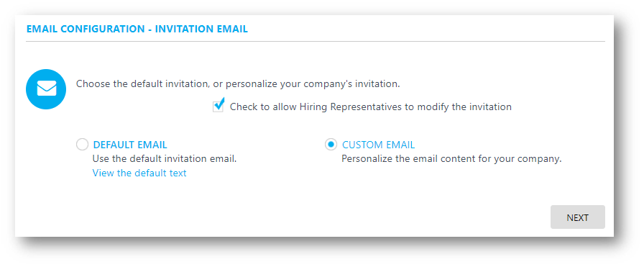The height and width of the screenshot is (267, 644).
Task: Click the Email Configuration header title
Action: (86, 29)
